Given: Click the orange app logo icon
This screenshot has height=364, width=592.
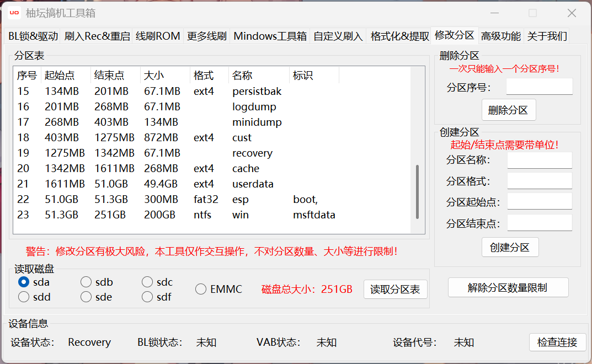Looking at the screenshot, I should [x=14, y=13].
